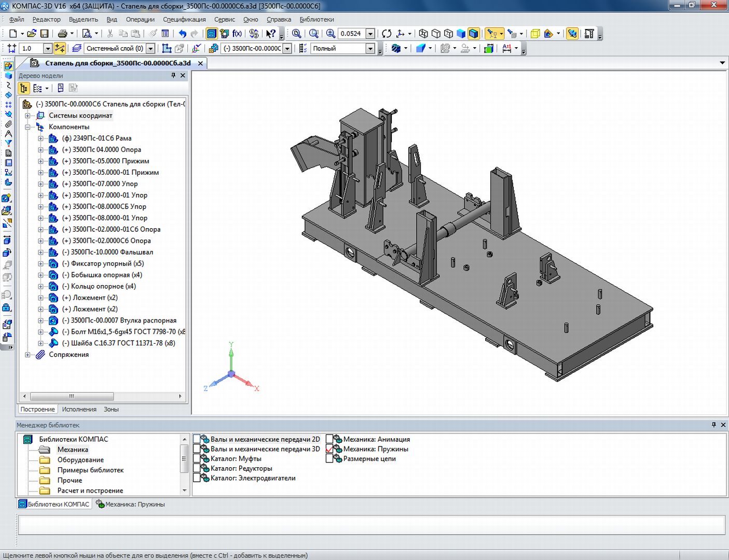Click the Filter funnel icon in sidebar
The height and width of the screenshot is (560, 729).
8,143
